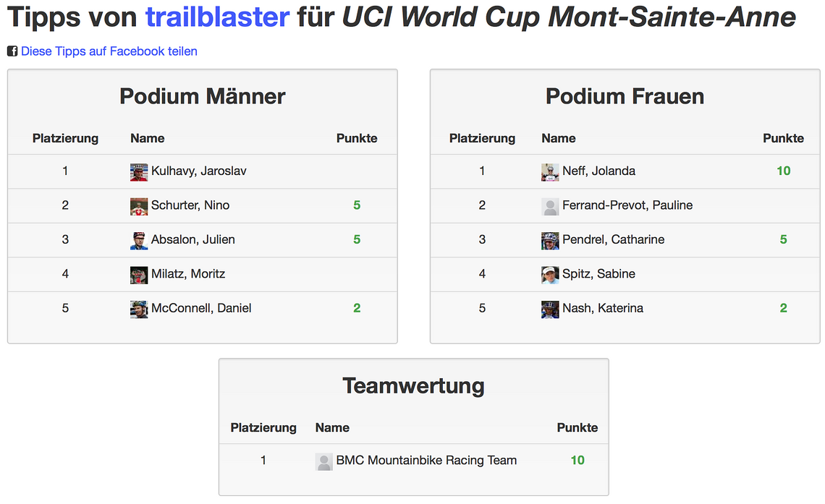The width and height of the screenshot is (825, 504).
Task: Click Pauline Ferrand-Prevot's placeholder avatar icon
Action: coord(550,207)
